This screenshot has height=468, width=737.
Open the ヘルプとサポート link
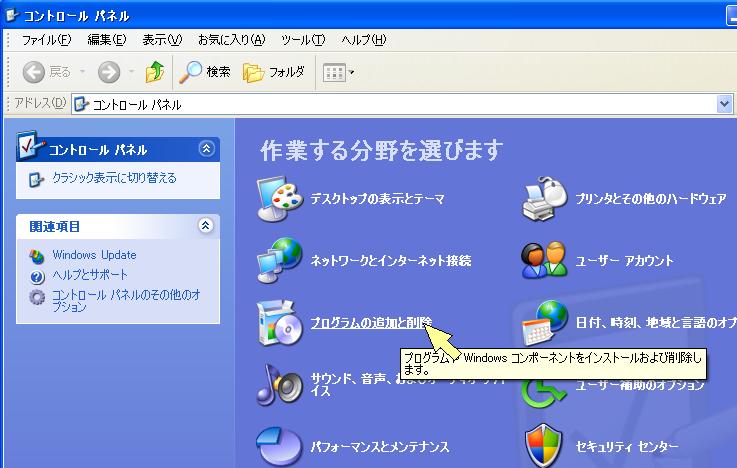point(90,274)
